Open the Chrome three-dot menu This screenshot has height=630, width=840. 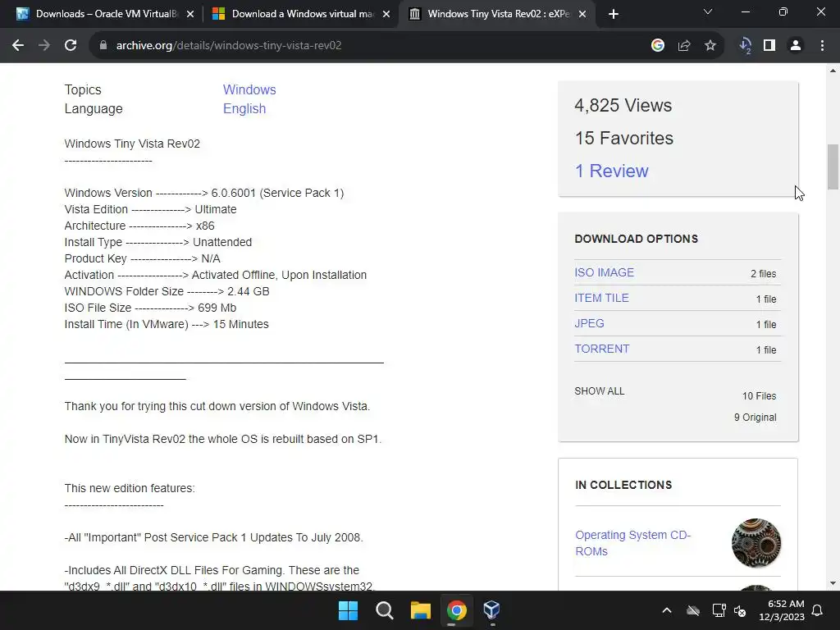822,46
